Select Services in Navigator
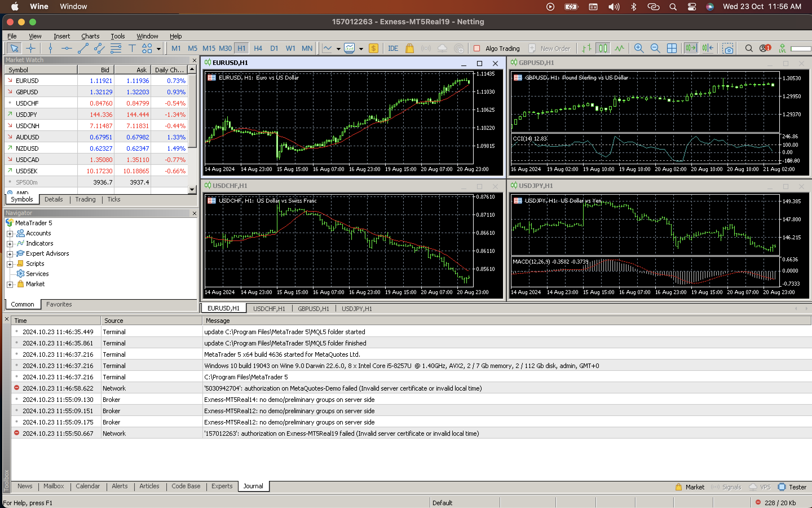Screen dimensions: 812x508 tap(37, 274)
